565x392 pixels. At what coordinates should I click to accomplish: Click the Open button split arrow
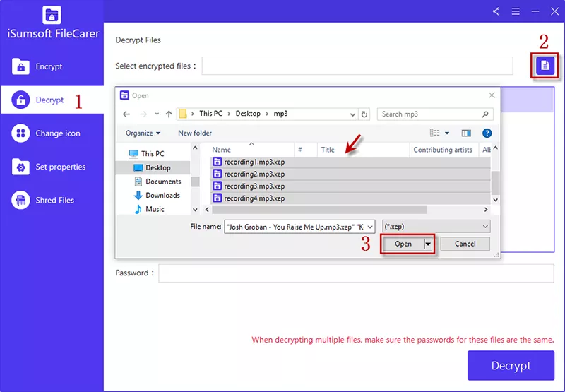[x=427, y=244]
